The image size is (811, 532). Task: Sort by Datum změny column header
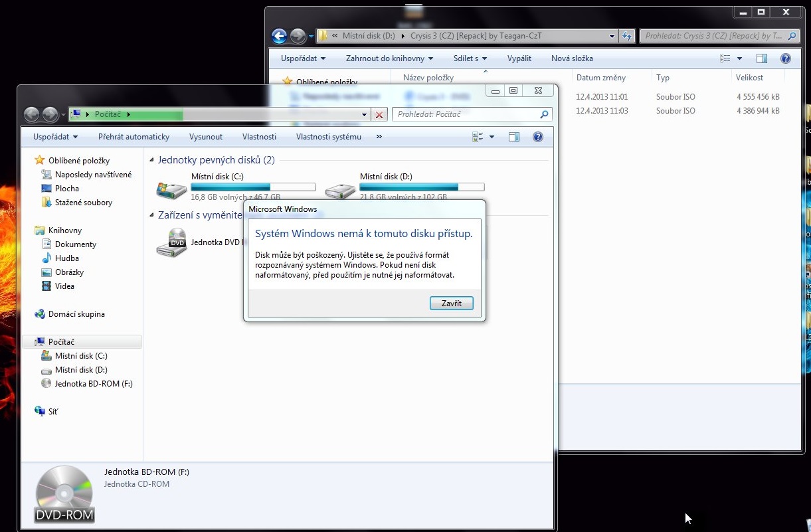pos(601,78)
